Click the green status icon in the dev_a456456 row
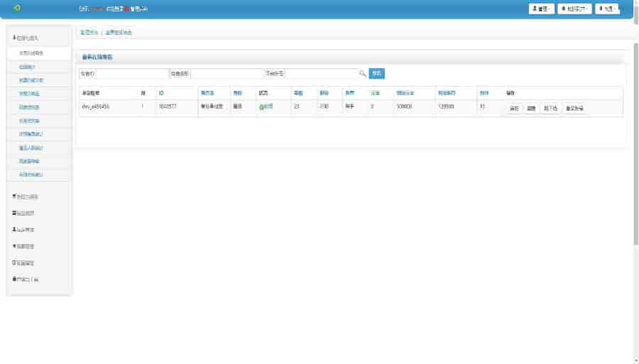 click(x=261, y=107)
